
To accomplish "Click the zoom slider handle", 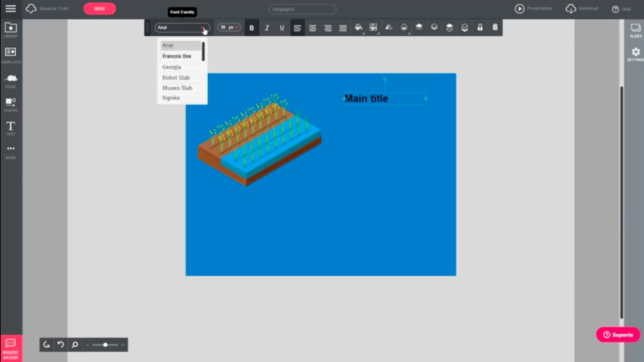I will [105, 344].
